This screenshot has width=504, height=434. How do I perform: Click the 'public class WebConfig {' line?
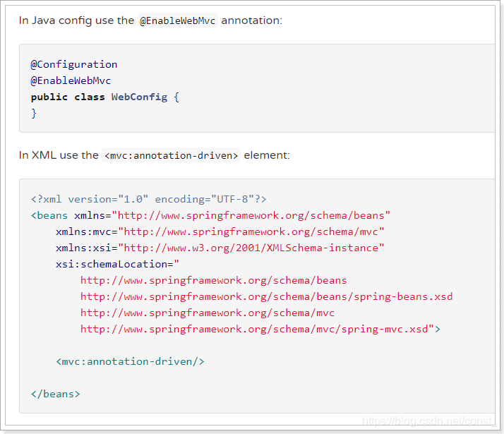tap(104, 97)
